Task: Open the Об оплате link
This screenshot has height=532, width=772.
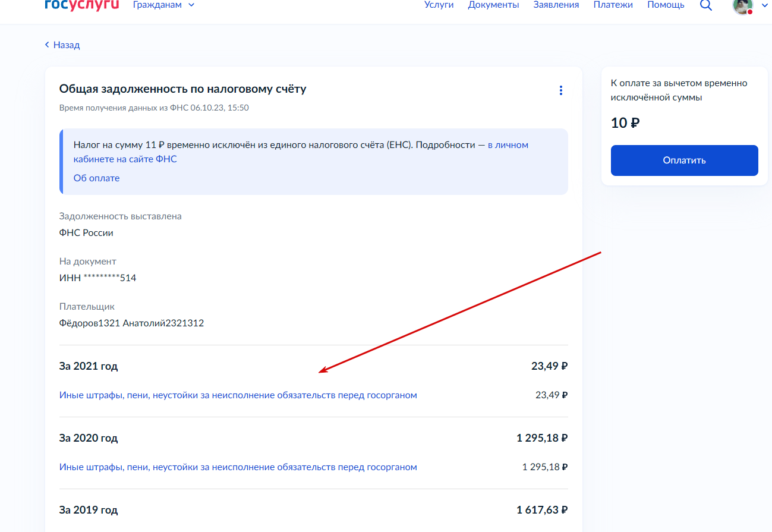Action: [96, 178]
